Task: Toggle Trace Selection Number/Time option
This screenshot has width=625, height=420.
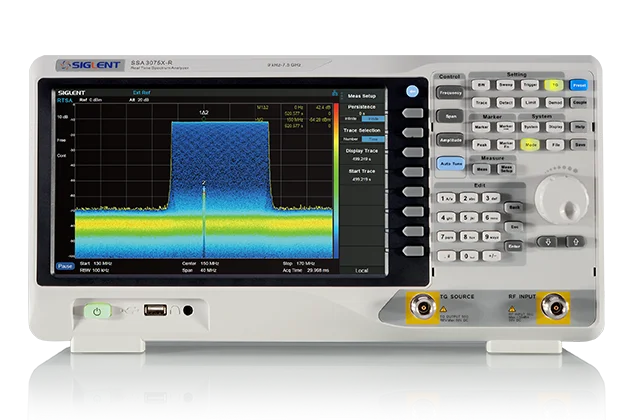Action: click(x=362, y=139)
